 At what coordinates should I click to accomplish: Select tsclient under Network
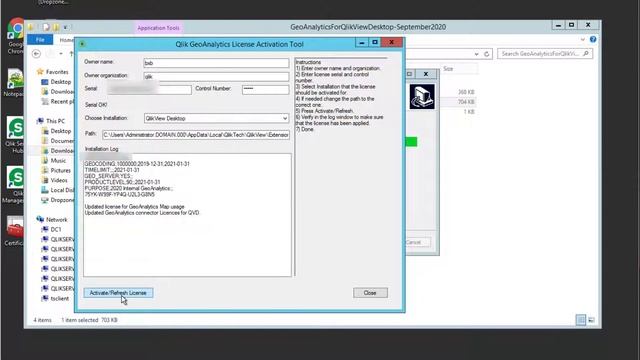point(60,298)
